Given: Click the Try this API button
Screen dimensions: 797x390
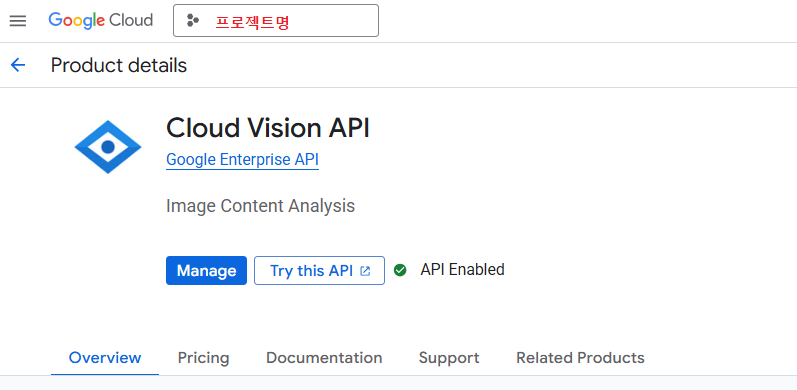Looking at the screenshot, I should (x=319, y=271).
